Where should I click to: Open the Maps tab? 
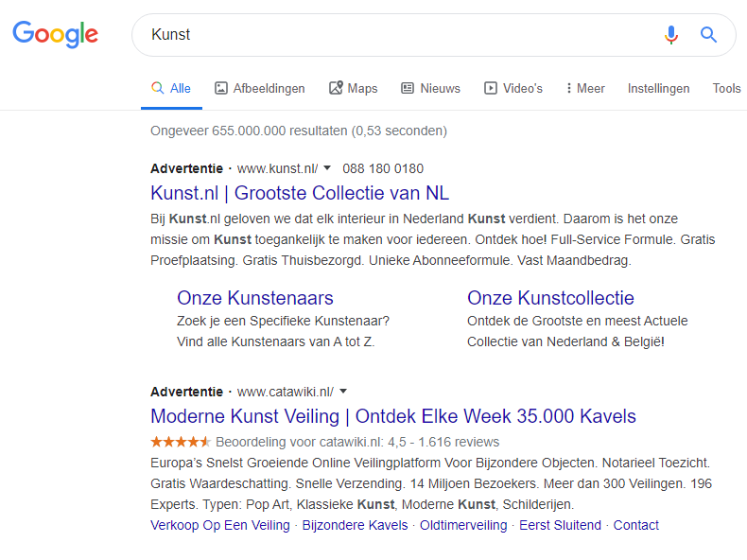[x=353, y=88]
